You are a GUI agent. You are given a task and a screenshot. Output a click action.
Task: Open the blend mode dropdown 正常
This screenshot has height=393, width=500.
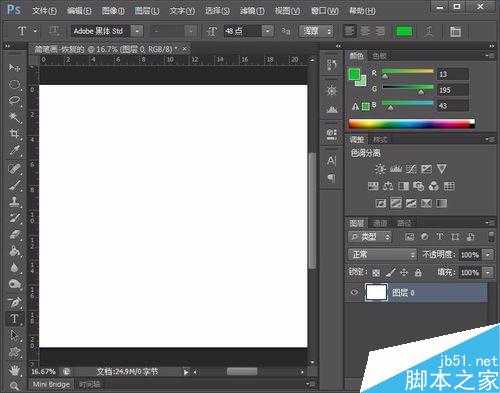point(382,255)
